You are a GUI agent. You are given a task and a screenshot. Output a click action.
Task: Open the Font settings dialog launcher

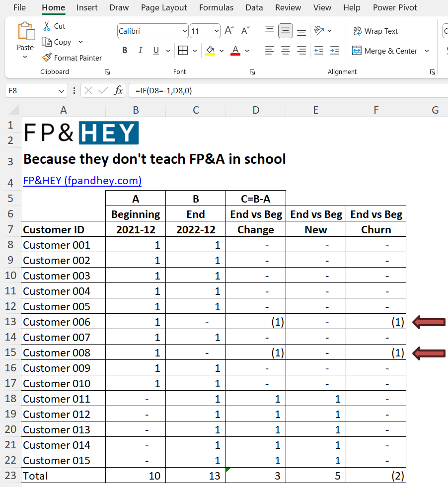tap(252, 72)
